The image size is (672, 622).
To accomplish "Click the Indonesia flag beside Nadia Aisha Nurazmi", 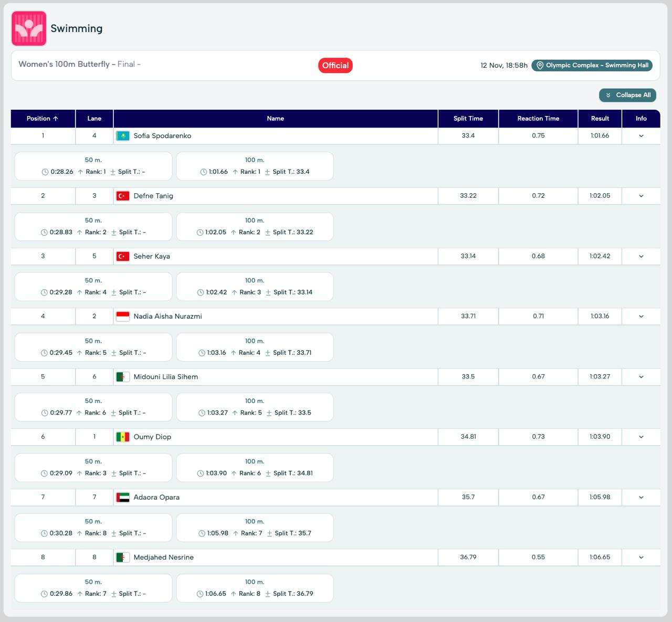I will 122,317.
